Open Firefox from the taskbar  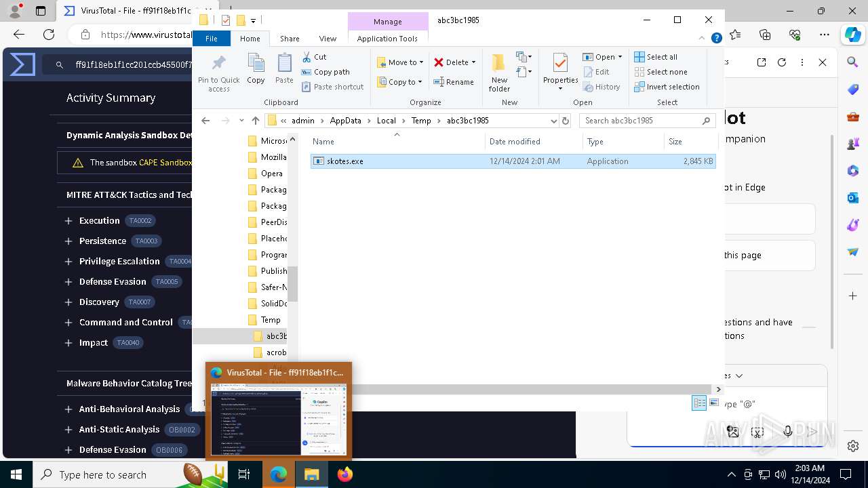click(x=345, y=474)
